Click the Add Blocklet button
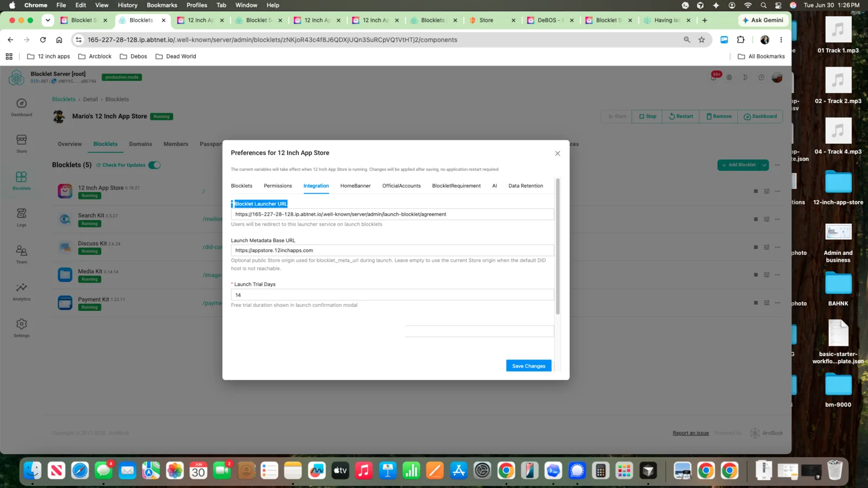 point(738,165)
